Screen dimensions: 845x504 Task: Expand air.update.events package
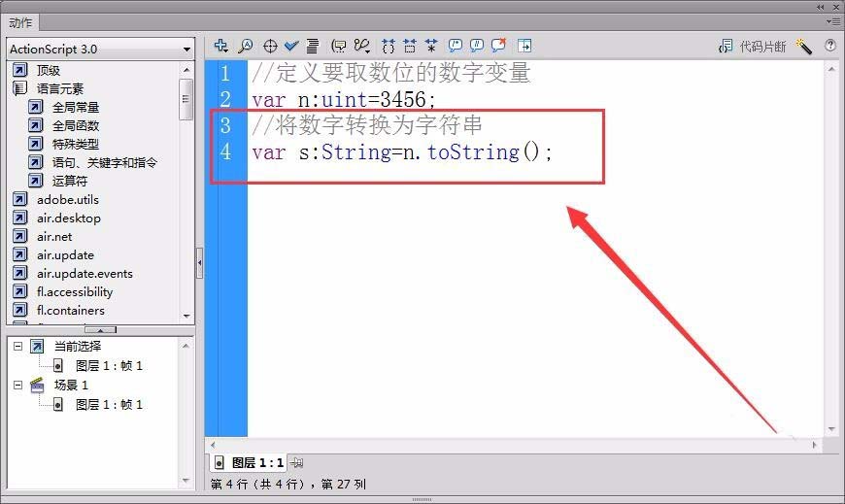click(x=84, y=273)
